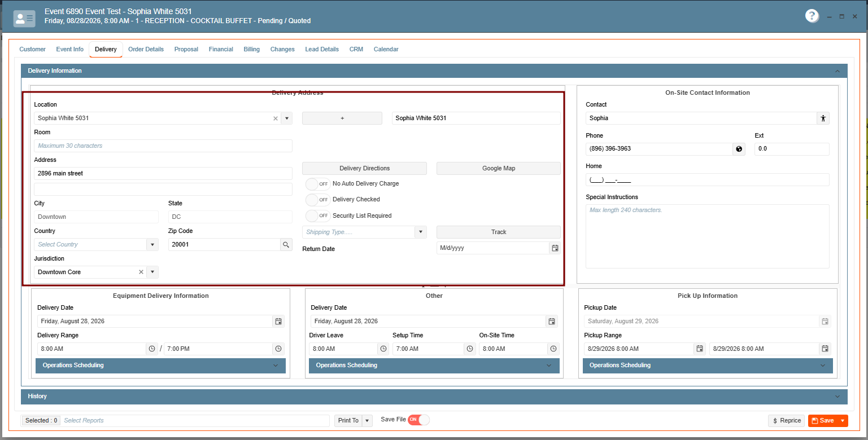Expand Operations Scheduling under Equipment Delivery Information

160,366
